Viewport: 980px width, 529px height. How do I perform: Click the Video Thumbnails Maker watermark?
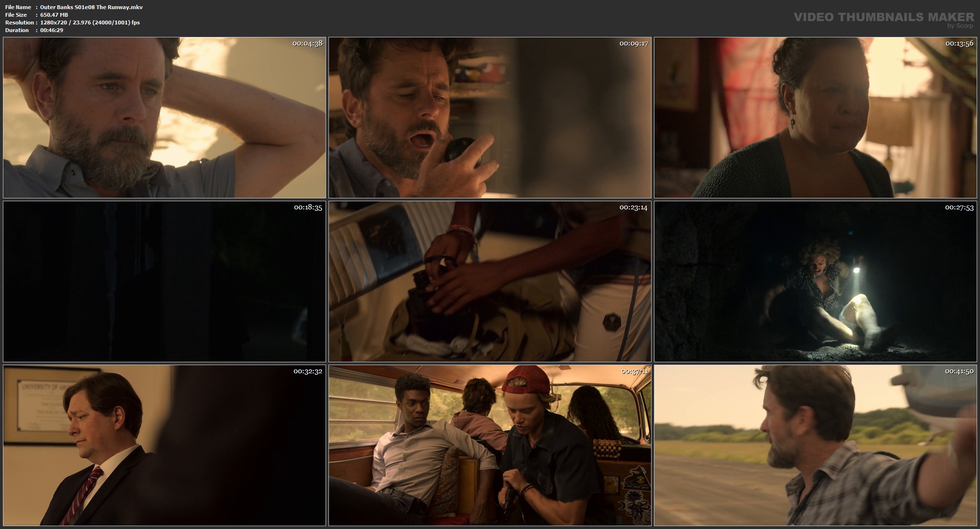(883, 17)
